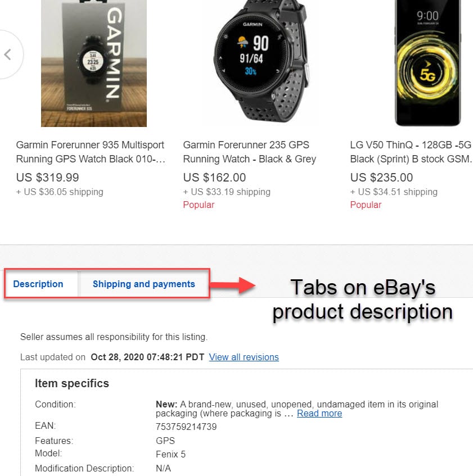Click the Popular tag below LG V50

366,205
